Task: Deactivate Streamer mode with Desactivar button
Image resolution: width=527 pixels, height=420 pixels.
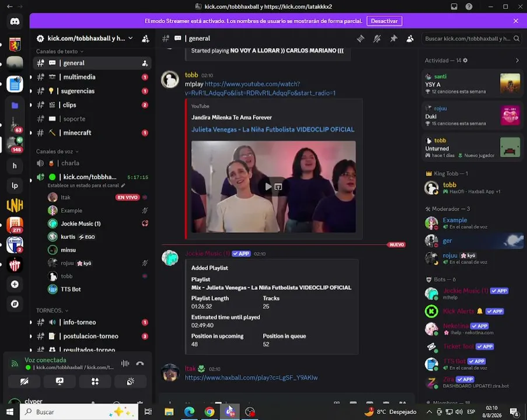Action: coord(384,21)
